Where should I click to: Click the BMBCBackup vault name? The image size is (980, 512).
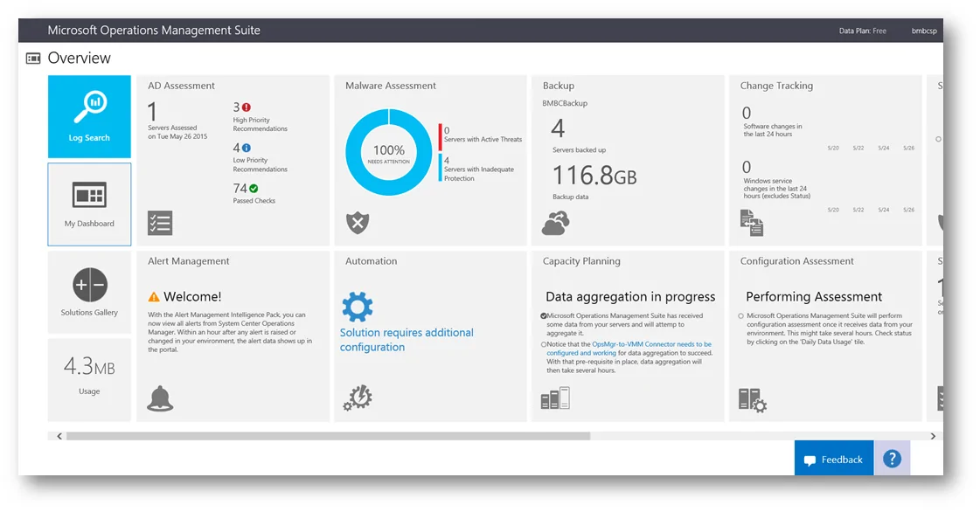pyautogui.click(x=565, y=103)
